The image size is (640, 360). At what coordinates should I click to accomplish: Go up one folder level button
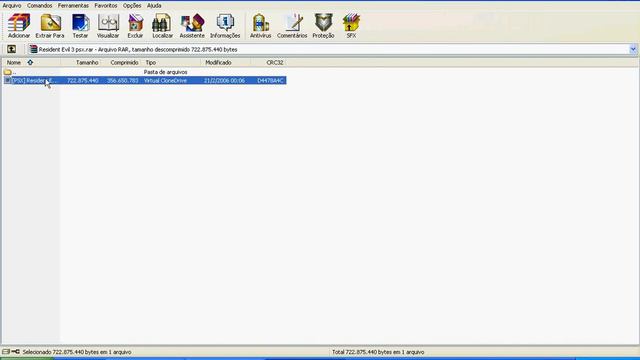(x=11, y=49)
